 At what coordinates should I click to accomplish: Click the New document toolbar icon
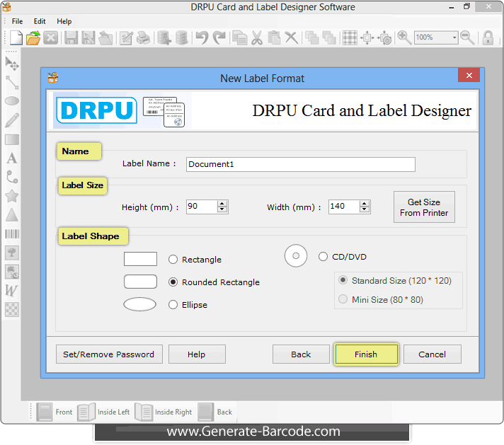click(16, 37)
